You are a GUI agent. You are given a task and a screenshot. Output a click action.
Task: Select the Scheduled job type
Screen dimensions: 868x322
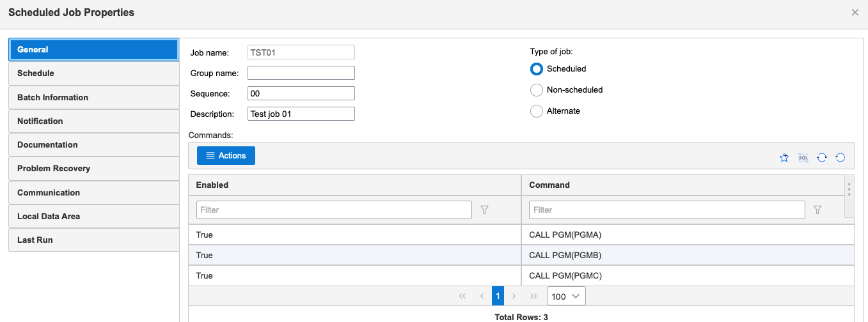click(537, 69)
